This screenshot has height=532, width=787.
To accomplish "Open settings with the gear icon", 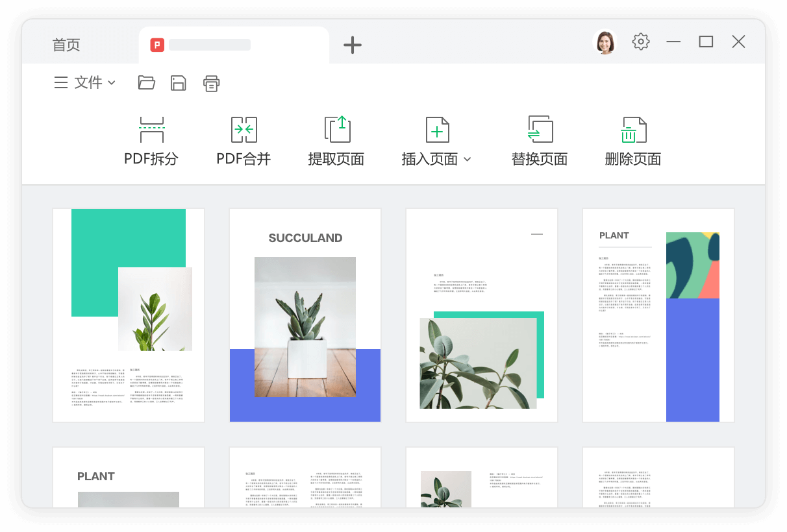I will pyautogui.click(x=640, y=42).
